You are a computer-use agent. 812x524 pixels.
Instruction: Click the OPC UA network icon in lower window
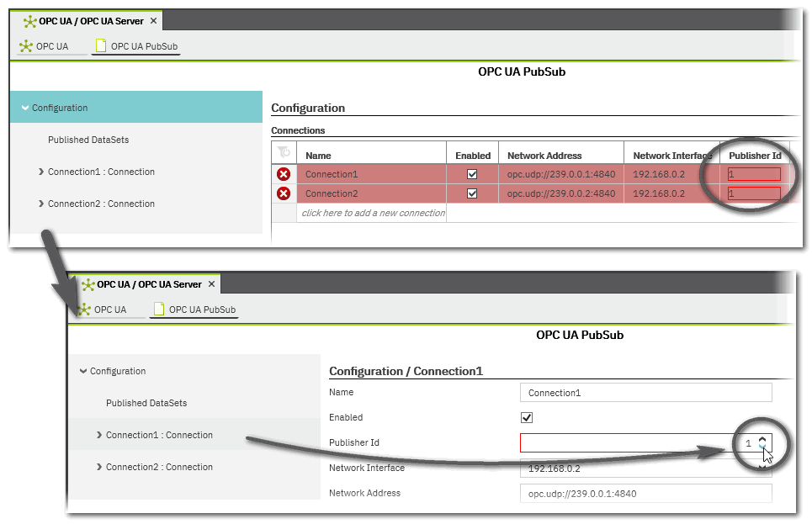pos(84,310)
